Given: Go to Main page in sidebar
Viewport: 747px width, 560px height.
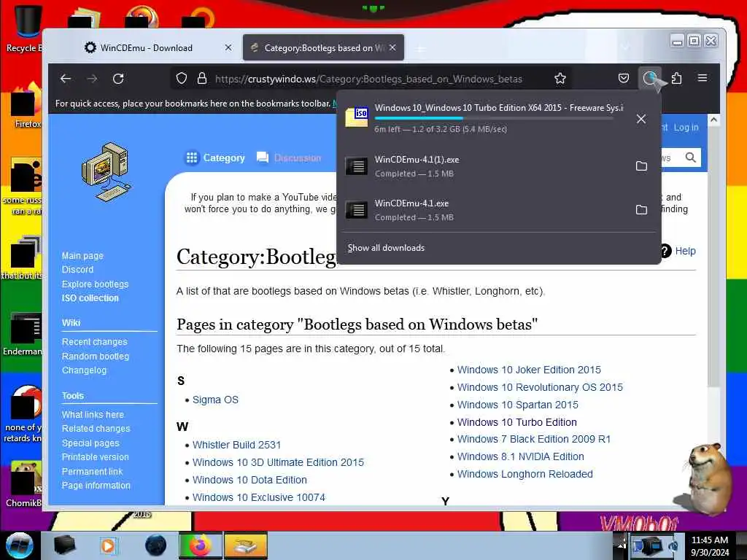Looking at the screenshot, I should click(x=82, y=256).
